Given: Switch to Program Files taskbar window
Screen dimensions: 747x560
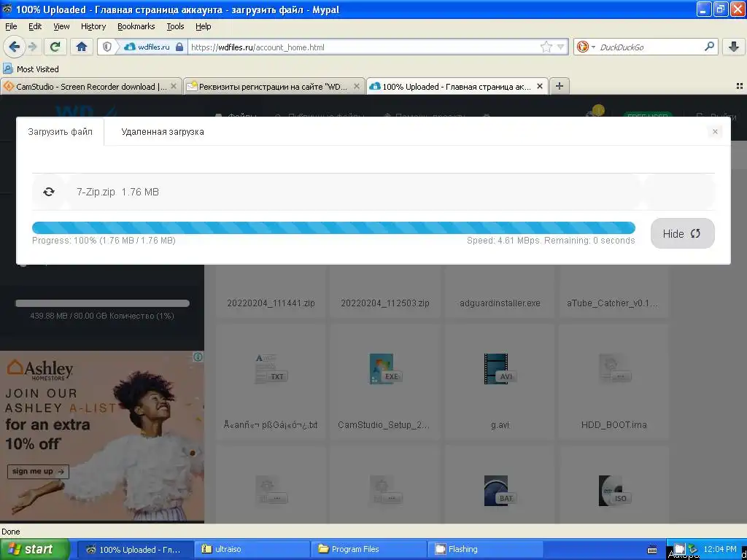Looking at the screenshot, I should click(370, 549).
